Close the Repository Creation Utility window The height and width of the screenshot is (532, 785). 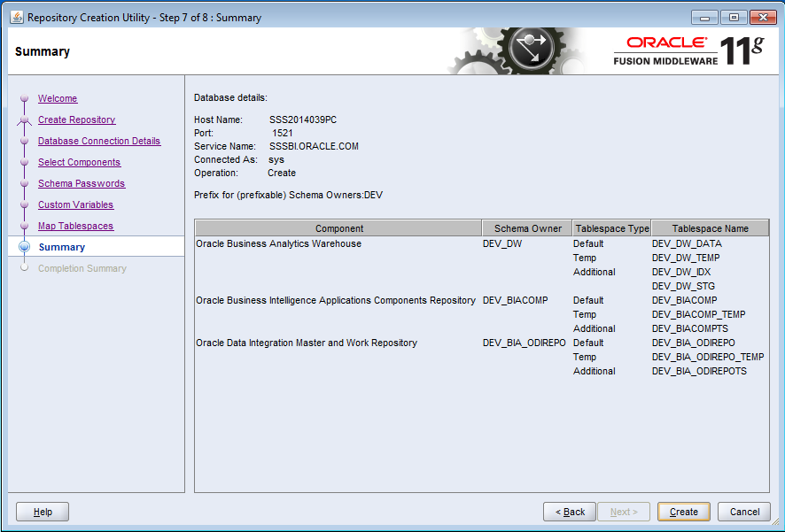763,18
